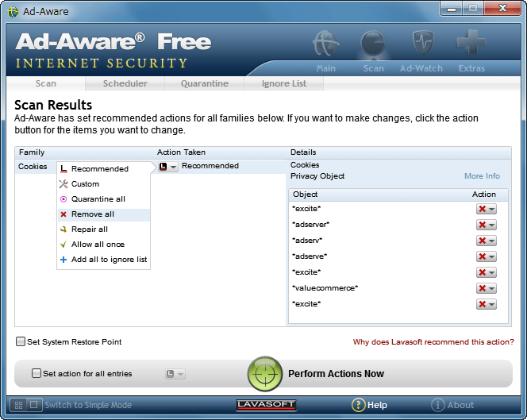Open action dropdown for *adserve*
This screenshot has width=527, height=420.
(x=486, y=256)
